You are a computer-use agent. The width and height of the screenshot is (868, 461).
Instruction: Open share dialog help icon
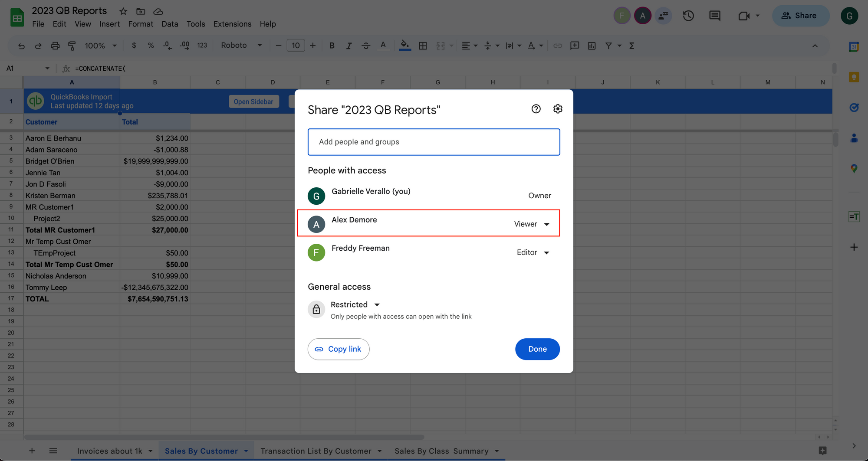[x=536, y=109]
